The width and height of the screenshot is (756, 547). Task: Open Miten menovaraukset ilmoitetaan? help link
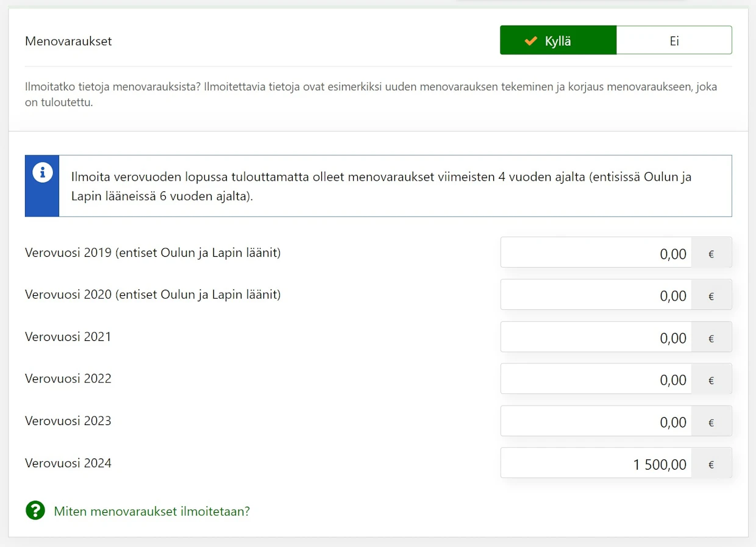[152, 511]
